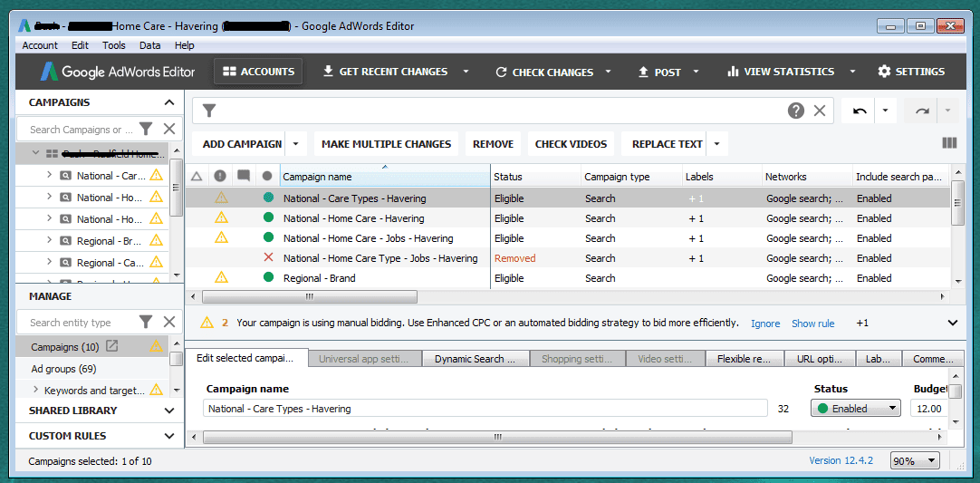
Task: Open Campaigns (10) in new window icon
Action: (111, 346)
